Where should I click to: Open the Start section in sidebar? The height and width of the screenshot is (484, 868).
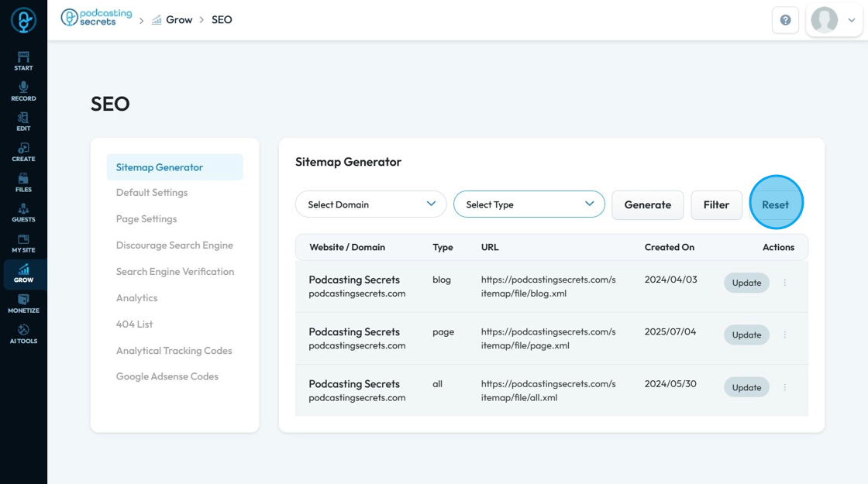23,60
